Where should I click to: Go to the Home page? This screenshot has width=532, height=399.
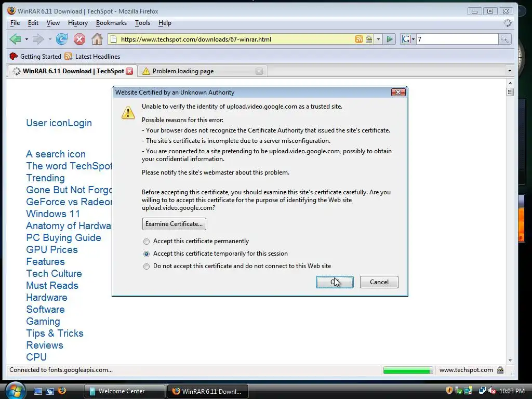(97, 39)
